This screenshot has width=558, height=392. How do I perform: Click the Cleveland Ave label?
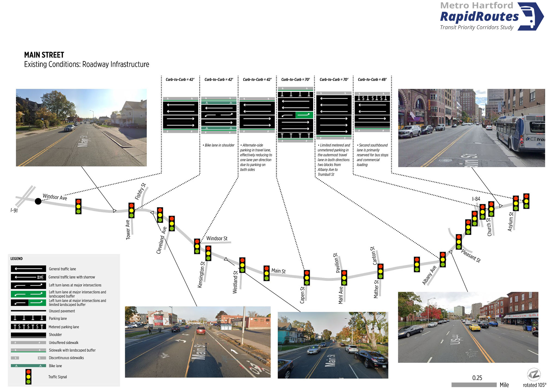[x=161, y=240]
